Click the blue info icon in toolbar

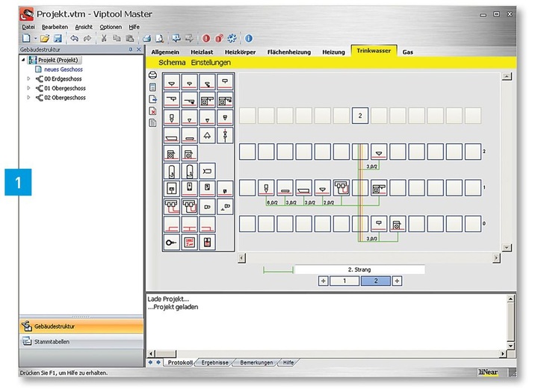[x=249, y=38]
